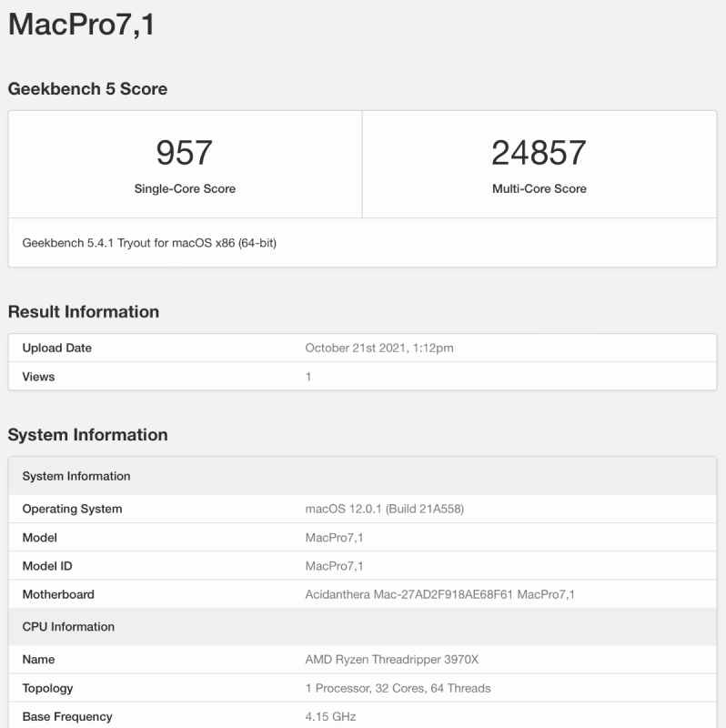Click the System Information table header row
The height and width of the screenshot is (728, 726).
(x=362, y=476)
